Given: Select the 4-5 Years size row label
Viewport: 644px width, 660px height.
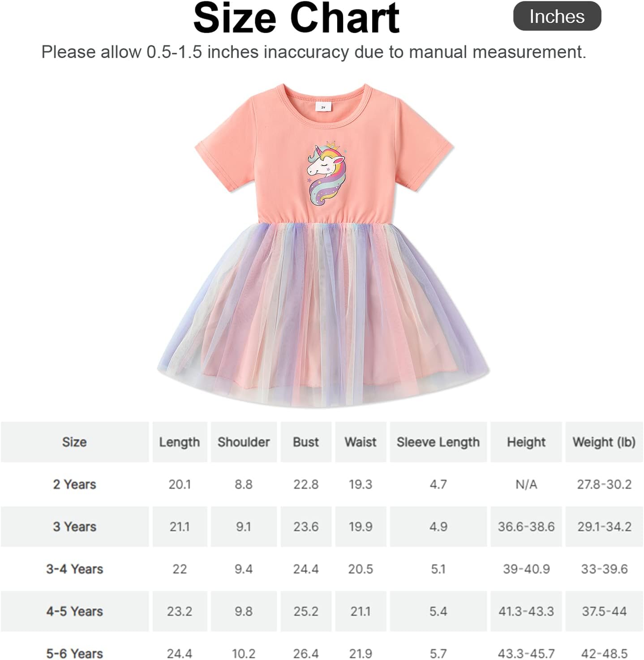Looking at the screenshot, I should [x=74, y=611].
